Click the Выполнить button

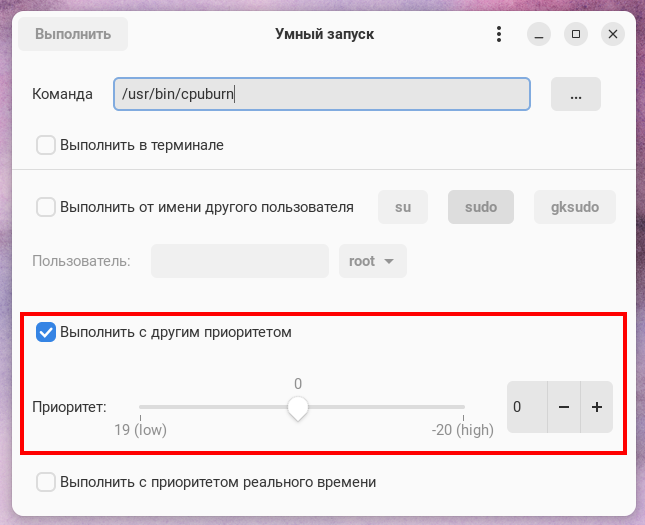73,34
